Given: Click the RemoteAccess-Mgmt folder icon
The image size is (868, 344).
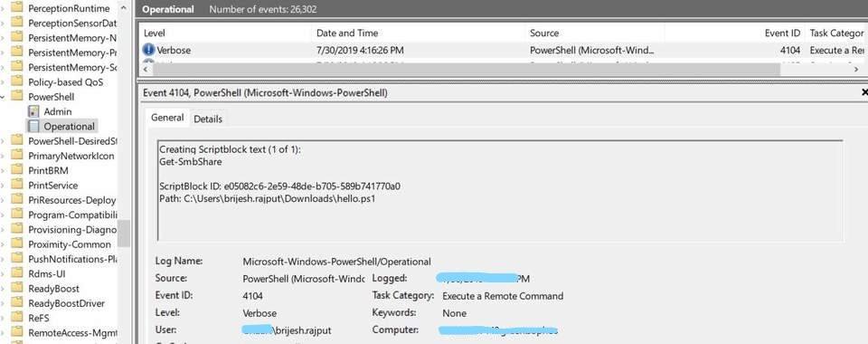Looking at the screenshot, I should [x=17, y=333].
